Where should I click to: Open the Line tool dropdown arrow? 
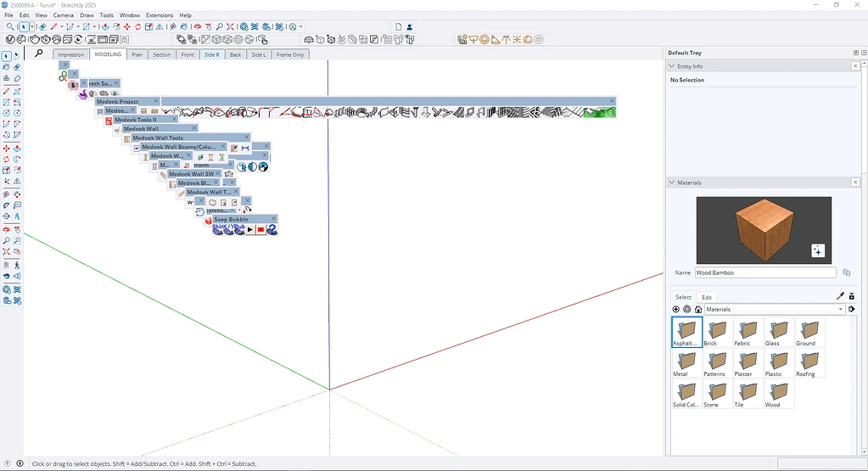click(x=62, y=26)
